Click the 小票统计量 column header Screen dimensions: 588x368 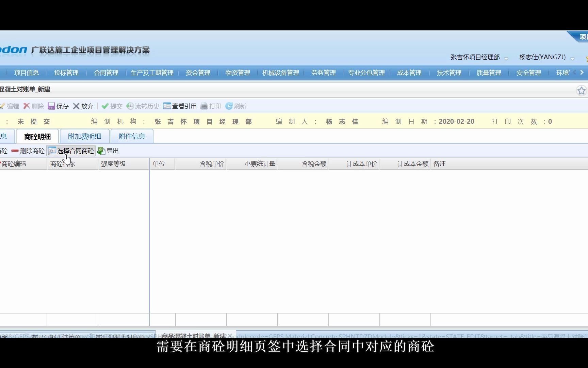click(x=252, y=164)
